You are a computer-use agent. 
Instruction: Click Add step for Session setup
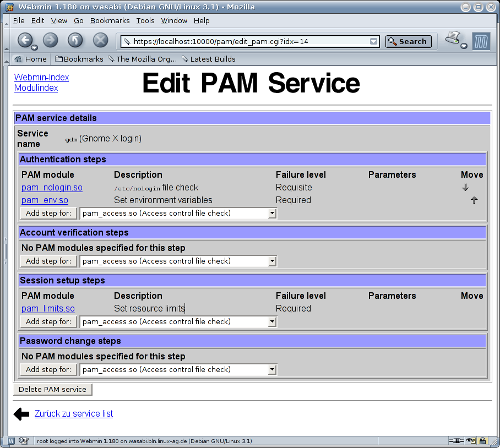pos(48,321)
